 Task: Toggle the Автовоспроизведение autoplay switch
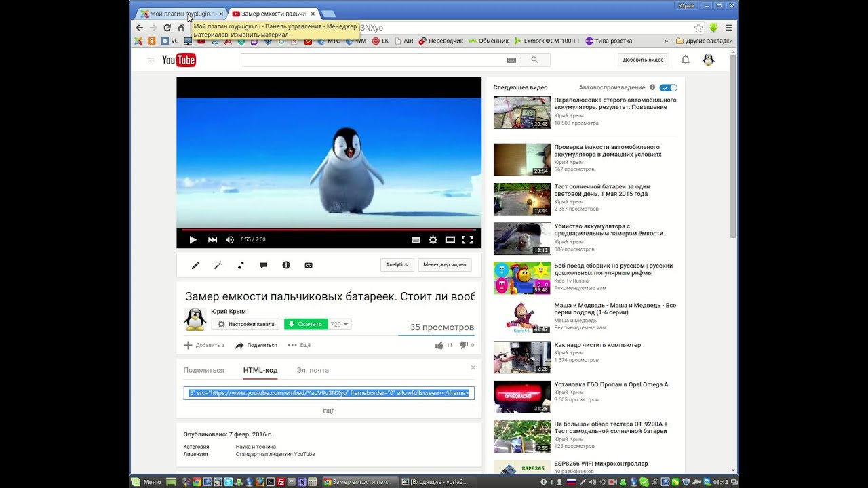668,87
